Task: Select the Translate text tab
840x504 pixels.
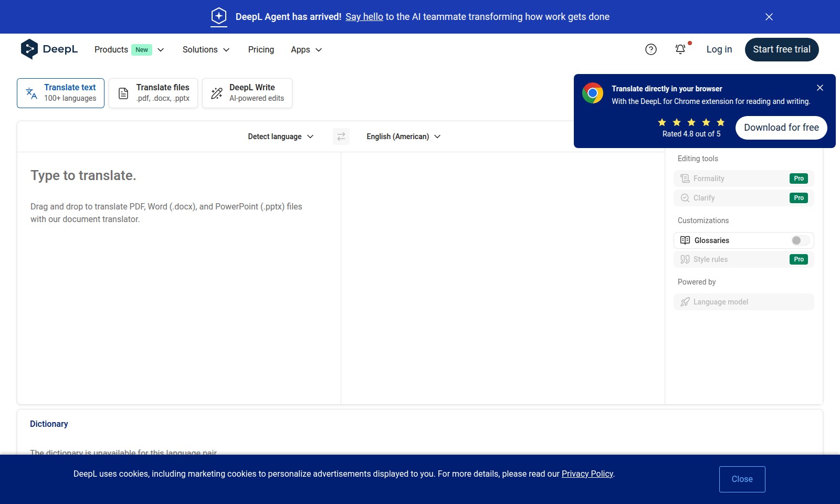Action: 60,93
